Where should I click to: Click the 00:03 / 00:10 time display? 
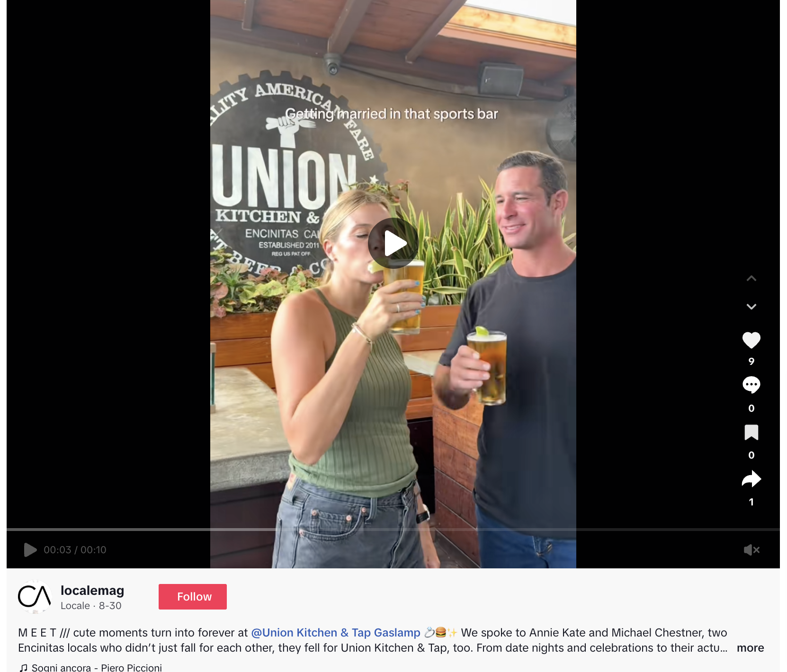pyautogui.click(x=75, y=549)
